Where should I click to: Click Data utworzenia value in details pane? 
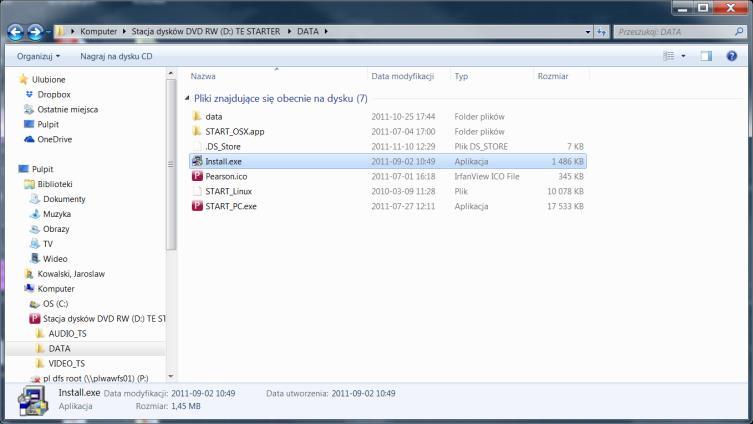tap(363, 393)
